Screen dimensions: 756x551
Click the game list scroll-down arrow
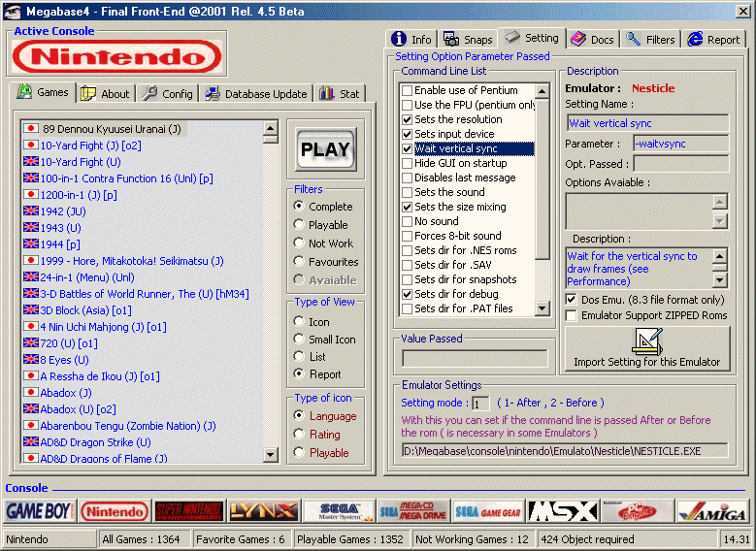[x=271, y=455]
